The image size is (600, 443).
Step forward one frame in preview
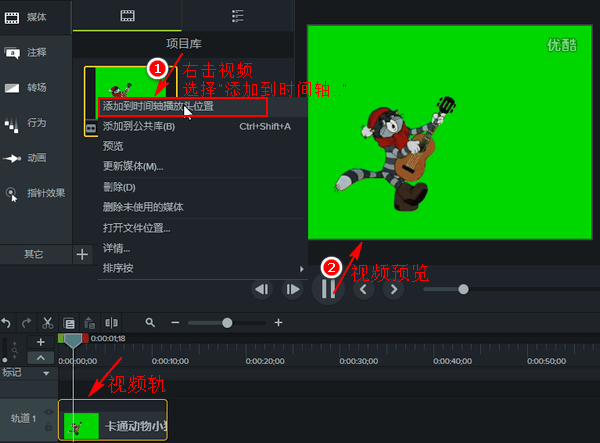click(293, 289)
